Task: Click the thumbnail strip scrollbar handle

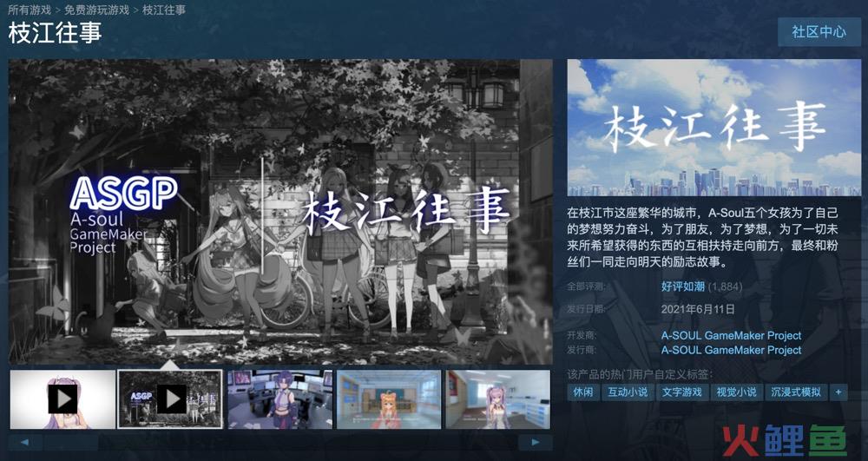Action: tap(71, 442)
